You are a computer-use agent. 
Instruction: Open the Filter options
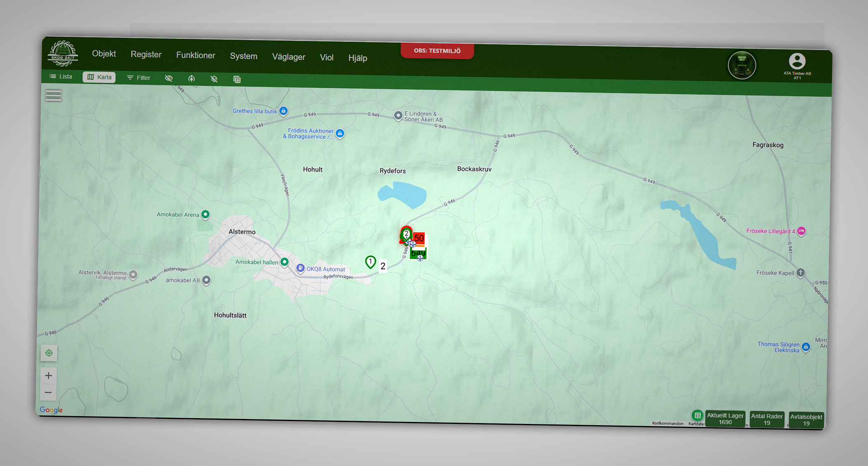tap(139, 78)
